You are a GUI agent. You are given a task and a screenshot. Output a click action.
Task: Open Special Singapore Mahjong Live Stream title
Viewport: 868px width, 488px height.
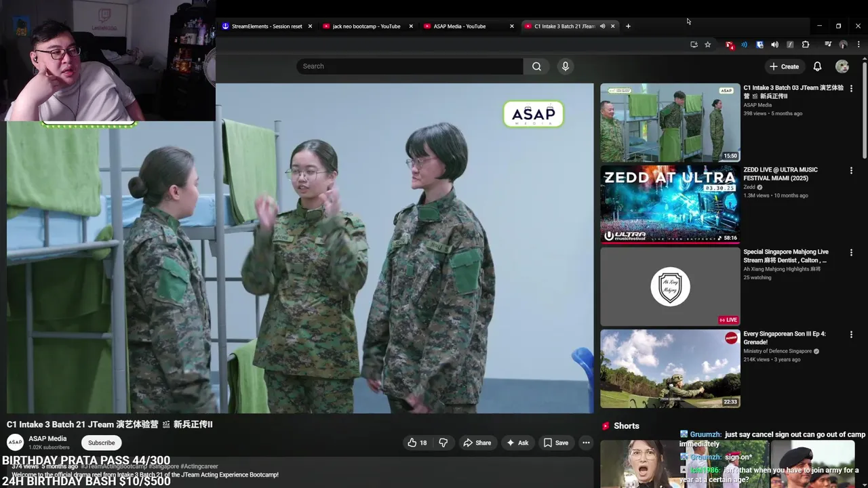(x=786, y=256)
